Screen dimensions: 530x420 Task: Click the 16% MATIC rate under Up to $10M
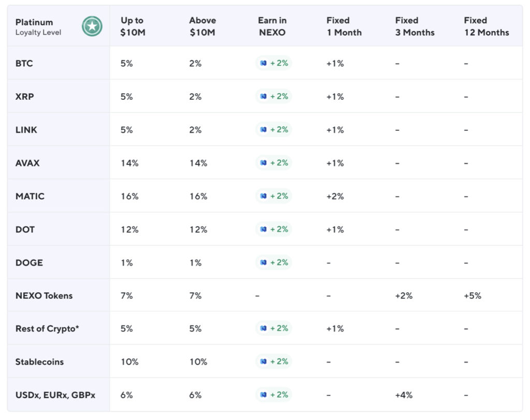[x=129, y=197]
